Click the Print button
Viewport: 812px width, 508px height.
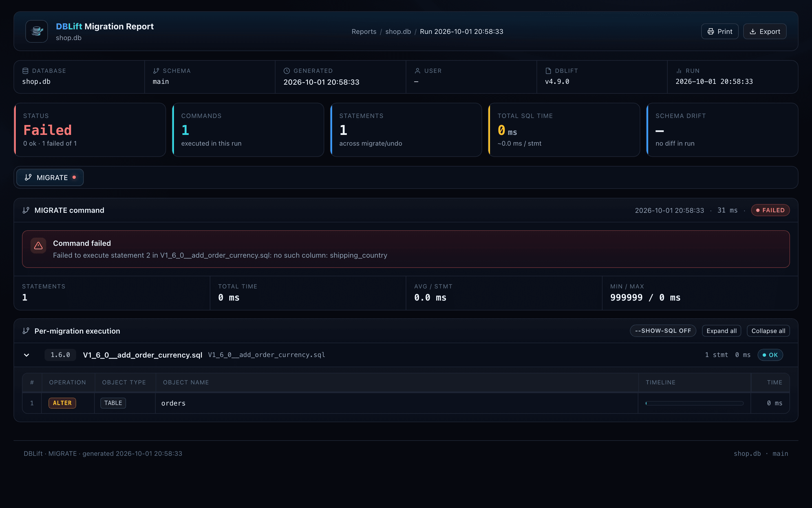click(720, 31)
